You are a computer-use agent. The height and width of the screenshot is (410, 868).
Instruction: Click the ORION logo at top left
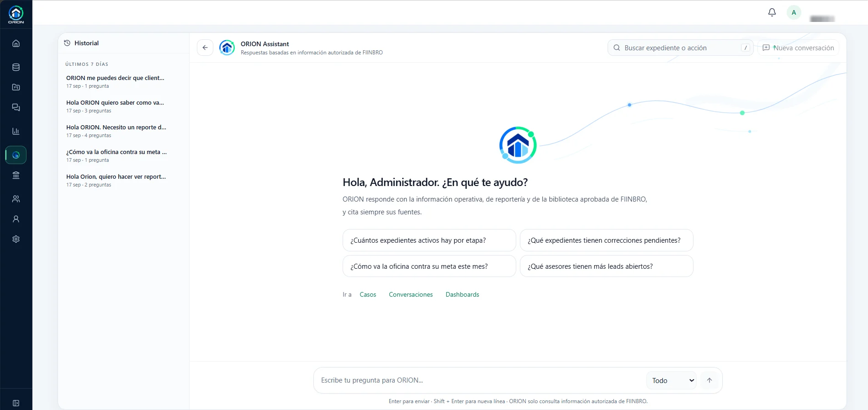(x=16, y=15)
